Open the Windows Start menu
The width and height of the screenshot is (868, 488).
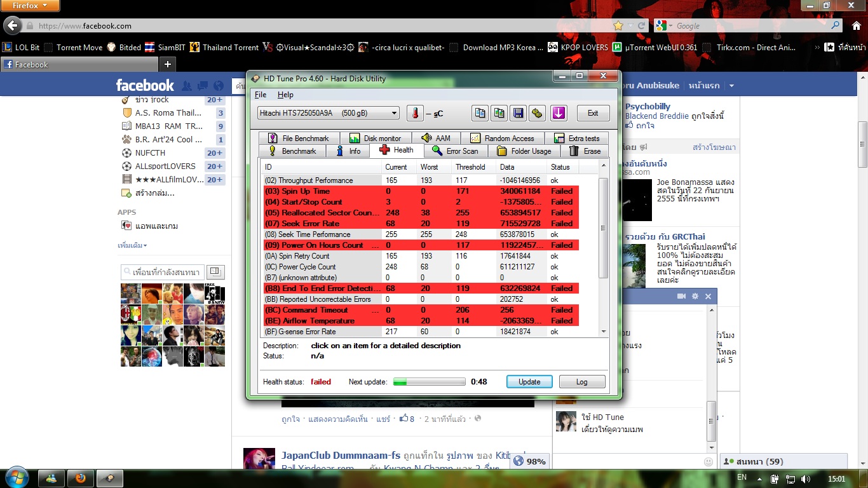coord(16,477)
